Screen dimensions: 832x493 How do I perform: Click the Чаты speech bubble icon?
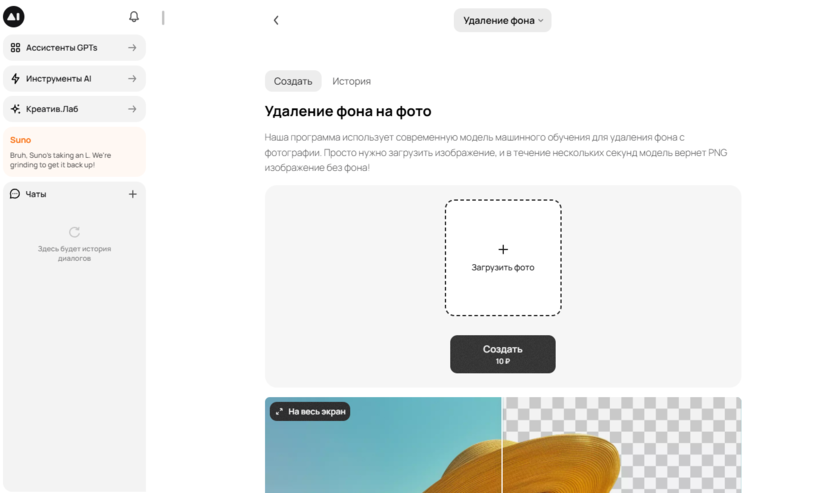15,194
